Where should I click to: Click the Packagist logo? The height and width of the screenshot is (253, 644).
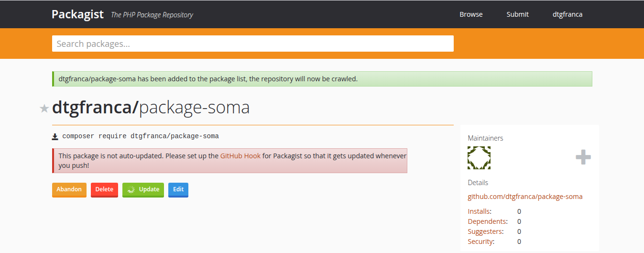(x=77, y=14)
